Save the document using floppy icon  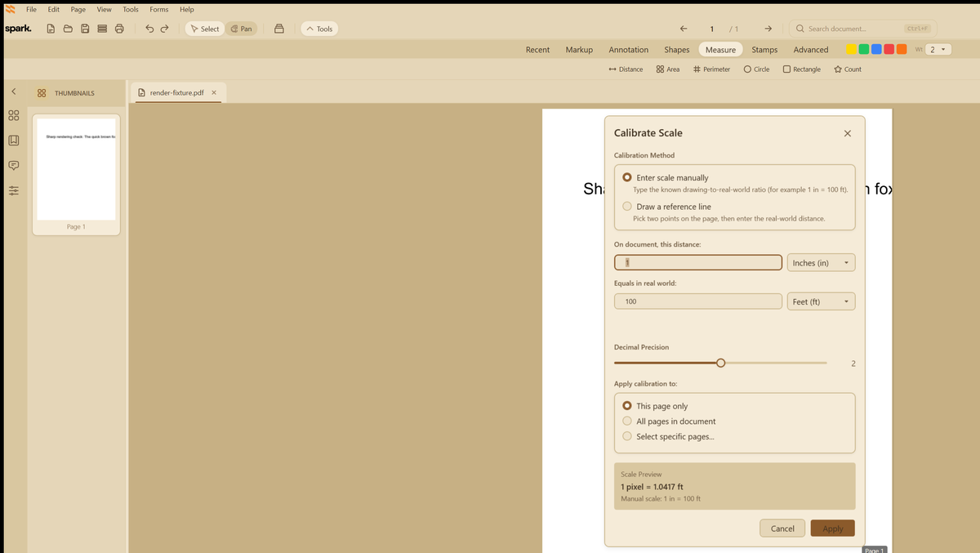tap(85, 29)
